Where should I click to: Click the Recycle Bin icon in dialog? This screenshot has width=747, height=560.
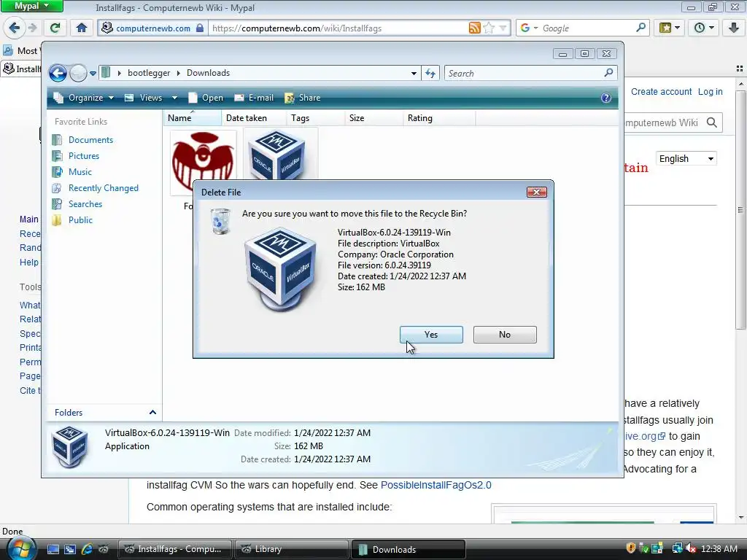[x=220, y=222]
